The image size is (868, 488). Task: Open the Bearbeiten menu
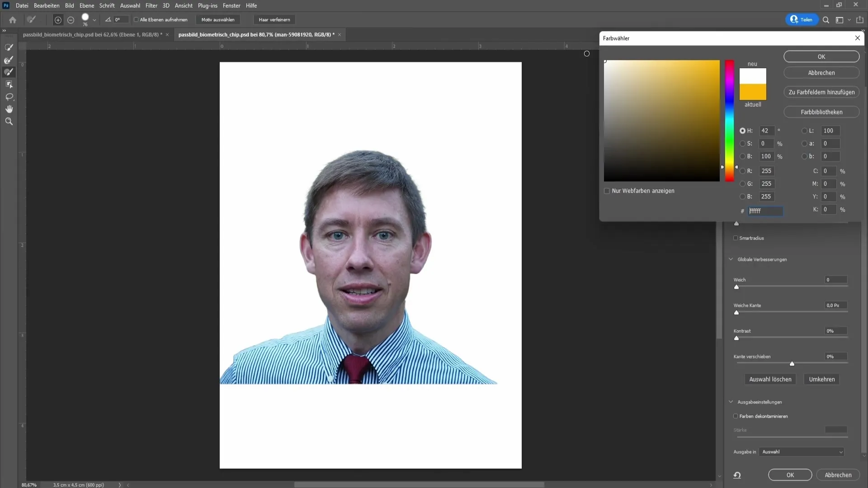point(47,5)
